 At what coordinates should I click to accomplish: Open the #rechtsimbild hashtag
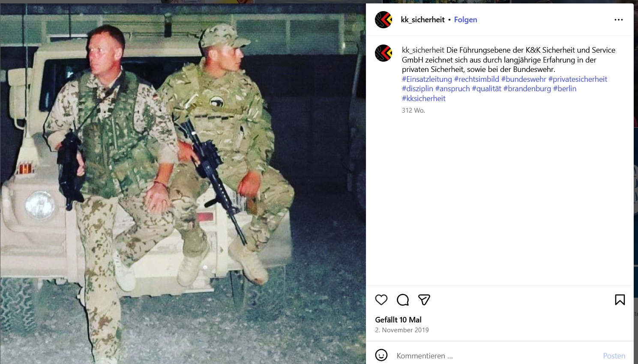pos(476,79)
